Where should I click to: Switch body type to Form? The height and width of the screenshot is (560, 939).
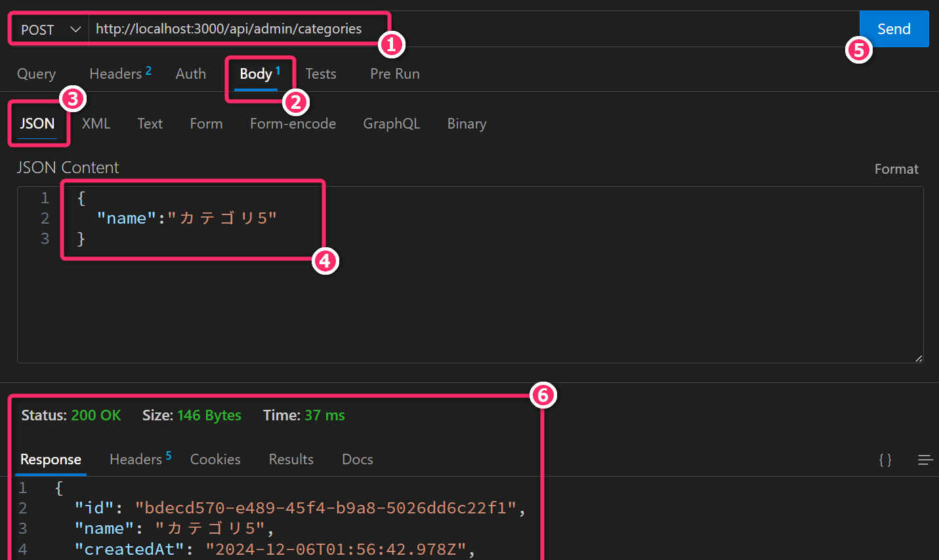coord(206,124)
